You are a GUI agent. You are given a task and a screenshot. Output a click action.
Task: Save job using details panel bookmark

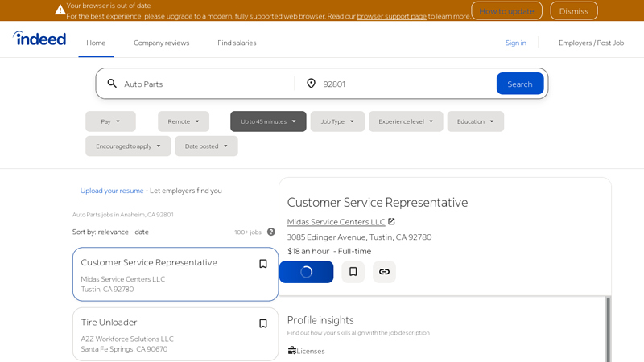tap(353, 272)
